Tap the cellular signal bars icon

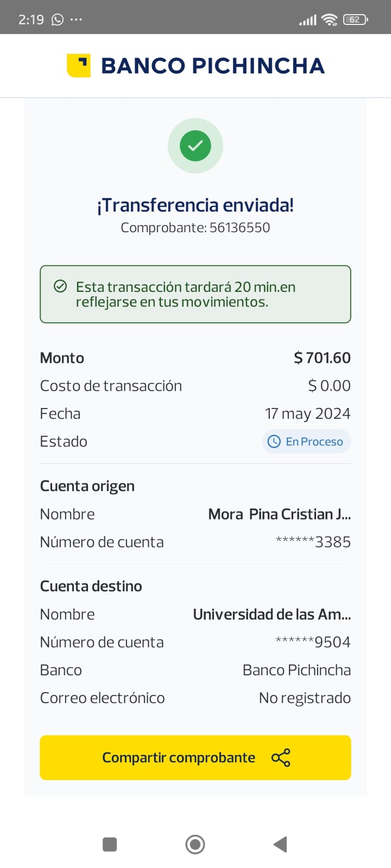pyautogui.click(x=307, y=20)
